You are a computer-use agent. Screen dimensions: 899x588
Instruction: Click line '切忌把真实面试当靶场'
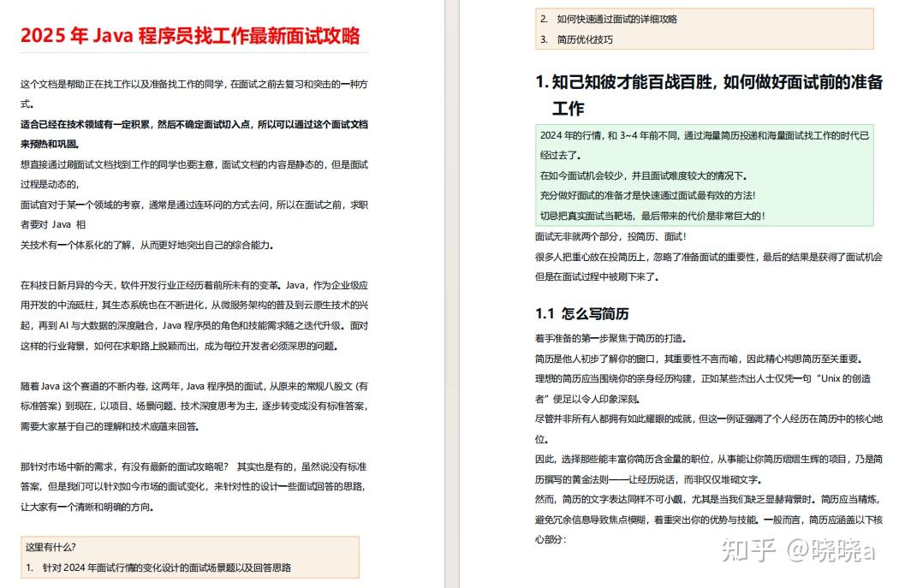tap(652, 216)
